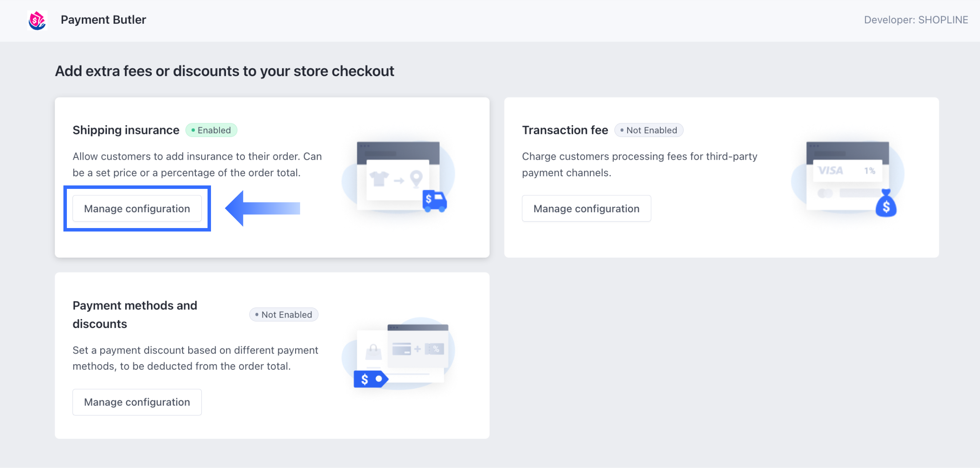The width and height of the screenshot is (980, 468).
Task: Click the Payment Butler title text
Action: tap(103, 20)
